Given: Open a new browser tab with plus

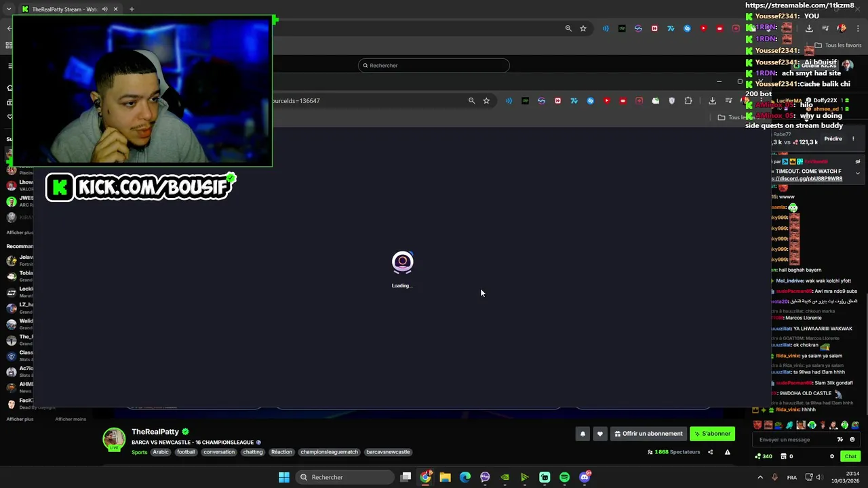Looking at the screenshot, I should pos(132,9).
